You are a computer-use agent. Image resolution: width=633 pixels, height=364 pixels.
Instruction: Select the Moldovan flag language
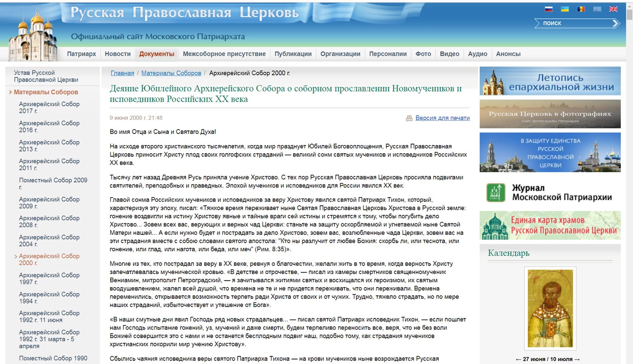581,9
